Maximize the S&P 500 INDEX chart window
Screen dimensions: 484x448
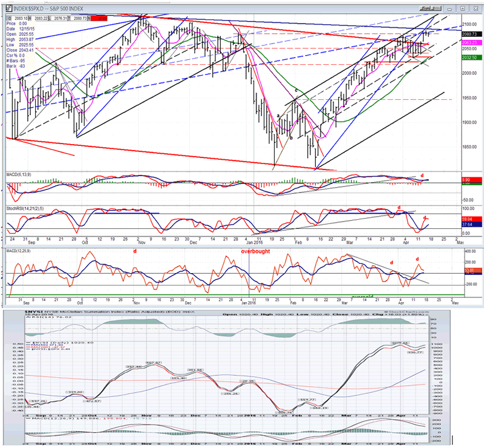[462, 8]
